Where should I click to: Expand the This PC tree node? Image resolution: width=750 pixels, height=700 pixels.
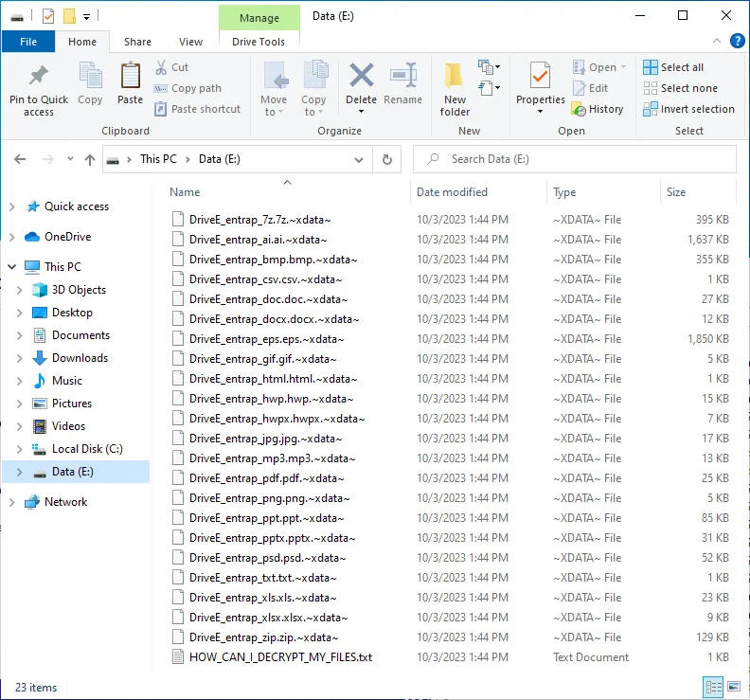[11, 267]
